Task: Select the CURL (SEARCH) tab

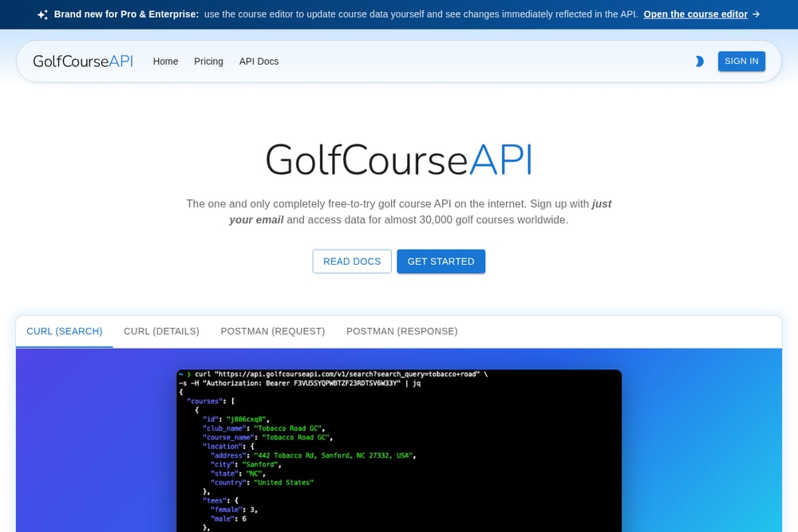Action: point(64,331)
